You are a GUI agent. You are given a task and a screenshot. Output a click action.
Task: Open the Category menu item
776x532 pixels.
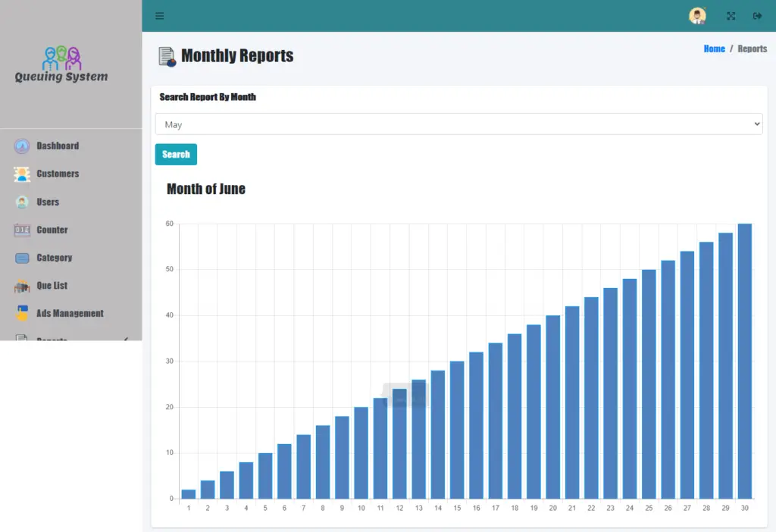(54, 258)
